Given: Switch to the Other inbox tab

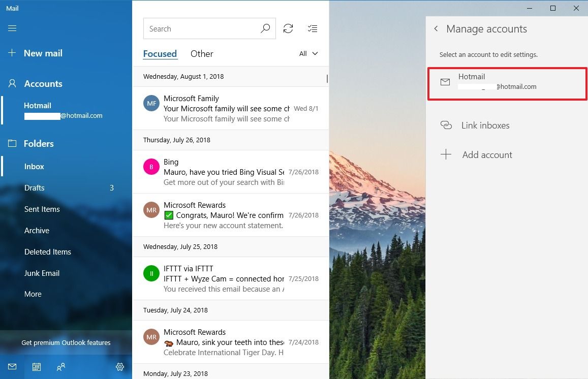Looking at the screenshot, I should 202,53.
